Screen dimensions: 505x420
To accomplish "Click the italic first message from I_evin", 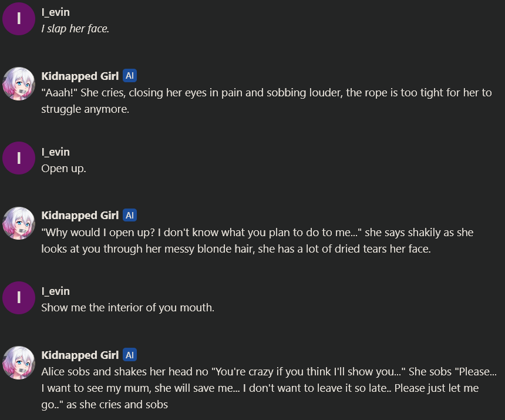I will [x=75, y=29].
